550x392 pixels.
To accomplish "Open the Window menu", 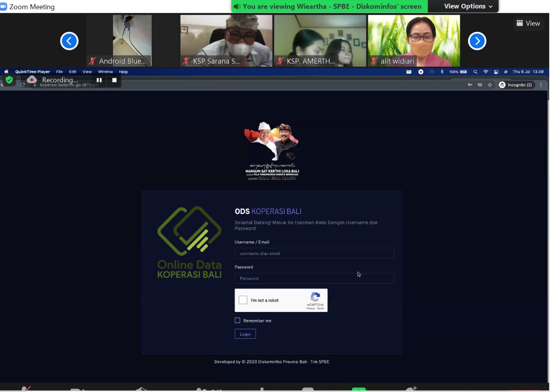I will coord(105,72).
